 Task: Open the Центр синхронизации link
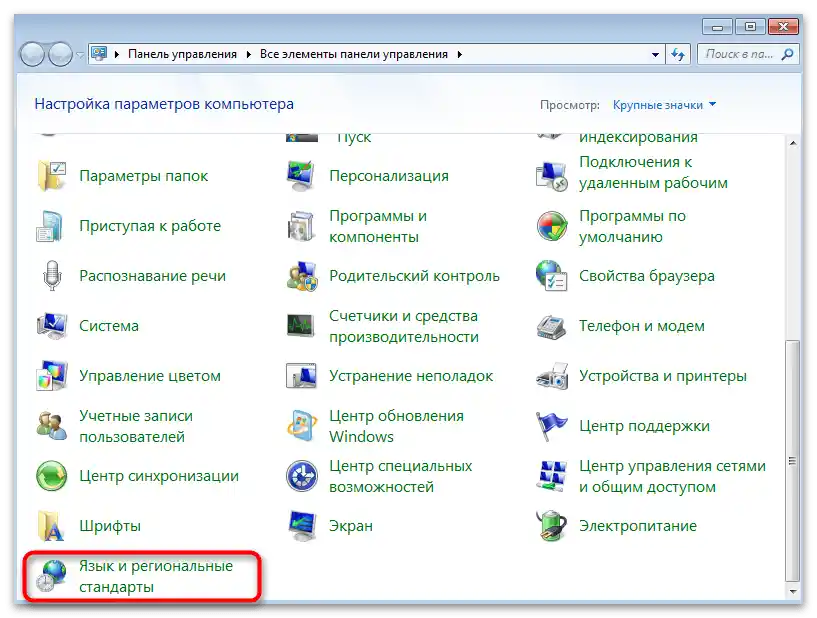coord(159,476)
